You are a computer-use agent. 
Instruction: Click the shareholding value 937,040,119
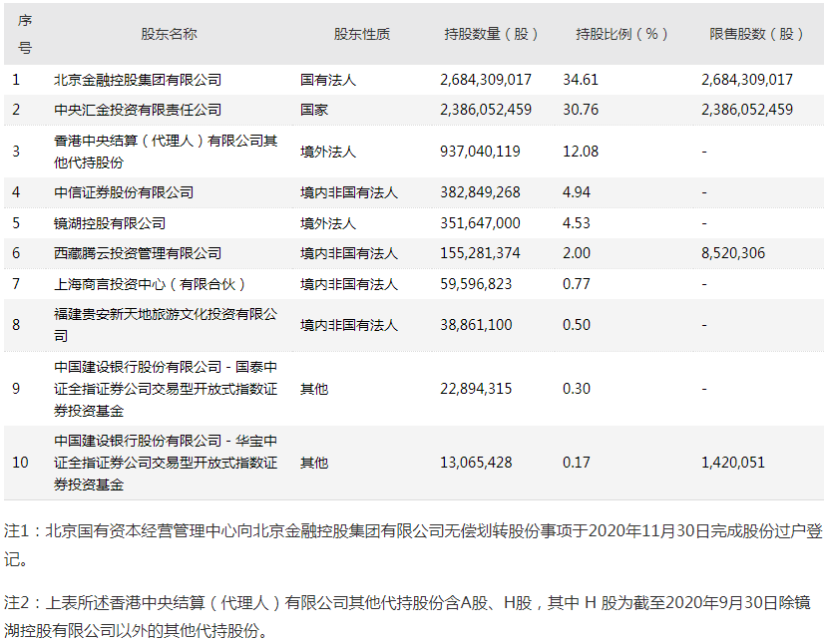[480, 152]
